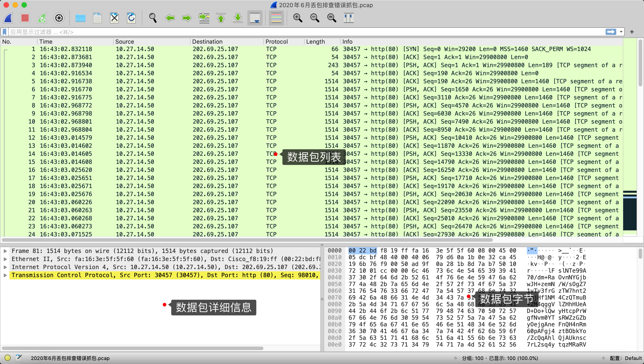
Task: Toggle packet list colorization
Action: 276,18
